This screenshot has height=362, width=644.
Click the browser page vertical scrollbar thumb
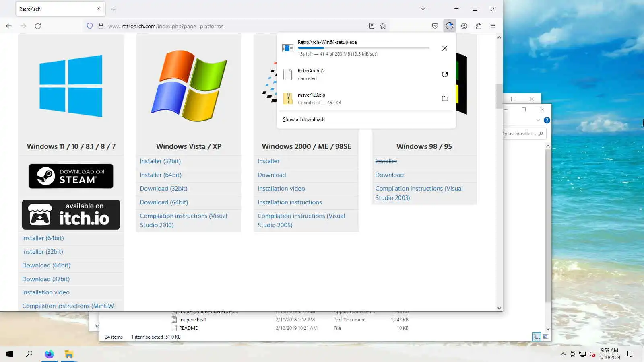pyautogui.click(x=499, y=96)
